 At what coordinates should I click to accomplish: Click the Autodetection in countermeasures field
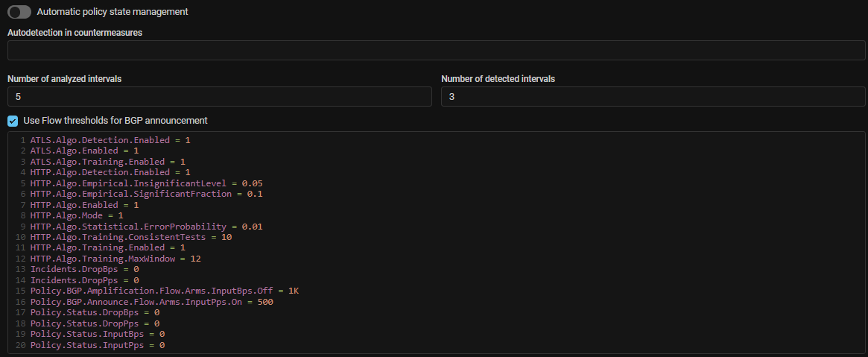point(437,51)
